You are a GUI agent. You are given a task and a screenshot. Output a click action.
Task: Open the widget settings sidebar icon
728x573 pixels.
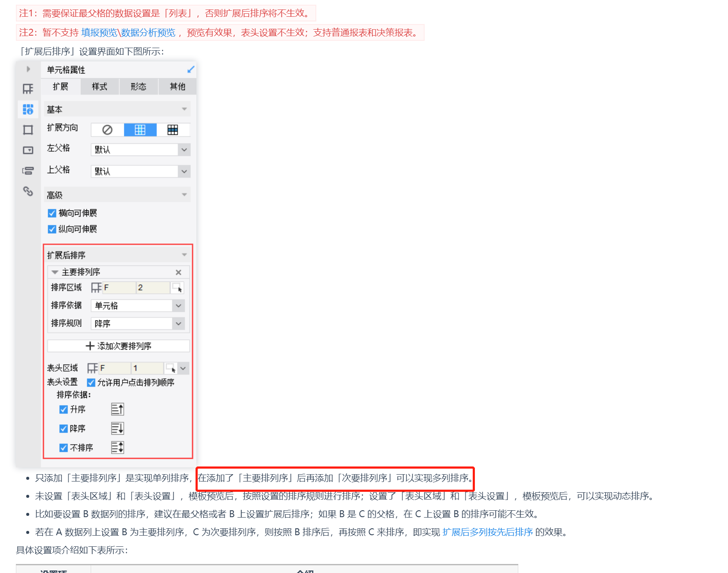point(28,150)
